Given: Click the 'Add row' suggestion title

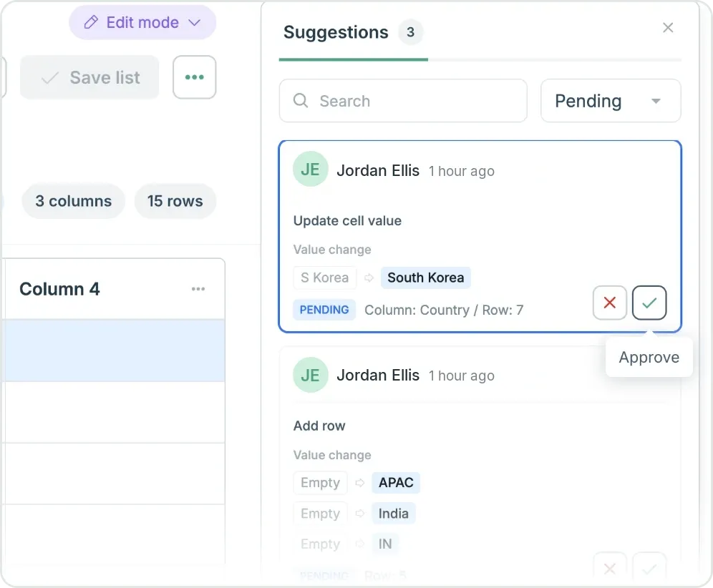Looking at the screenshot, I should [319, 426].
